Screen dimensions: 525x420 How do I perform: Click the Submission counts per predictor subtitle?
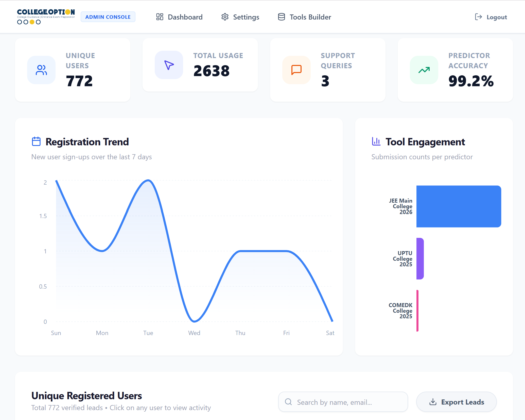(x=422, y=157)
